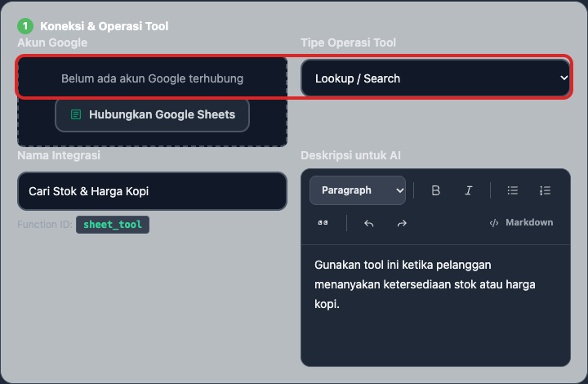The height and width of the screenshot is (384, 588).
Task: Click sheet_tool Function ID badge
Action: pyautogui.click(x=113, y=225)
